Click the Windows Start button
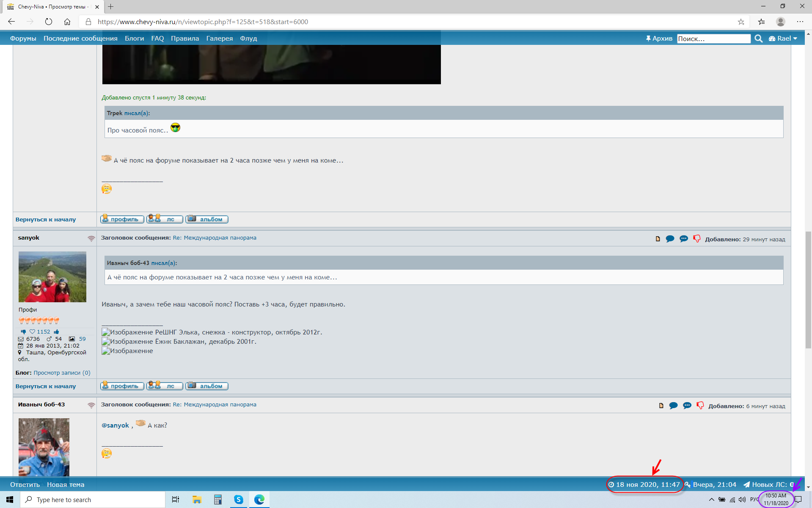The height and width of the screenshot is (508, 812). [10, 500]
